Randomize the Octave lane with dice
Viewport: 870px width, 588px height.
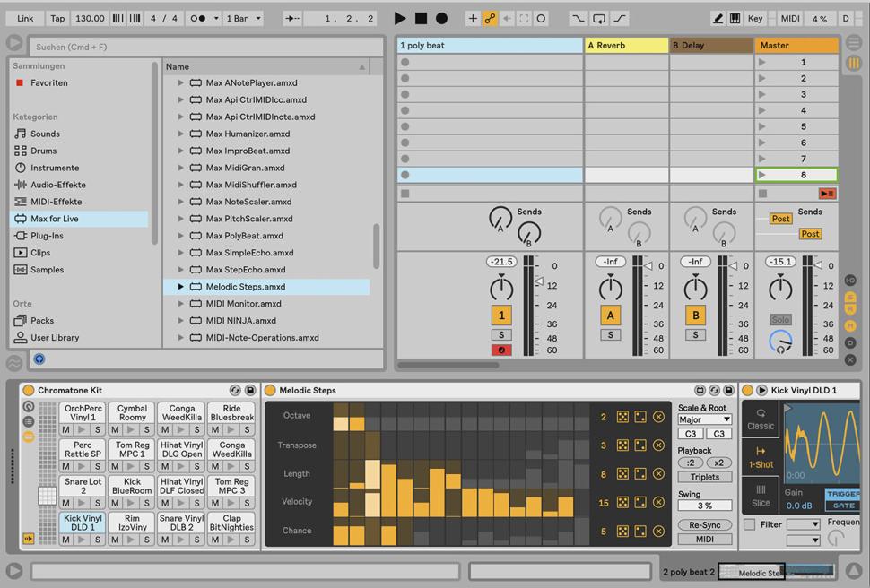tap(622, 417)
